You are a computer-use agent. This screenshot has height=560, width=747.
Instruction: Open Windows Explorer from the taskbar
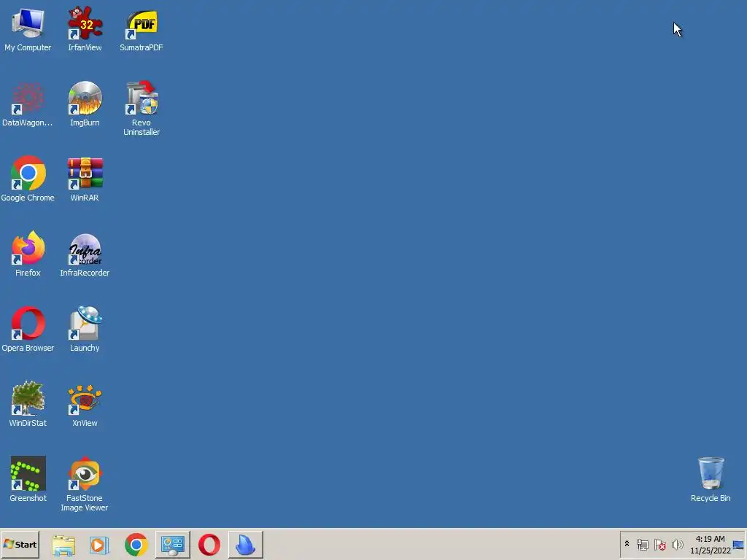coord(63,545)
